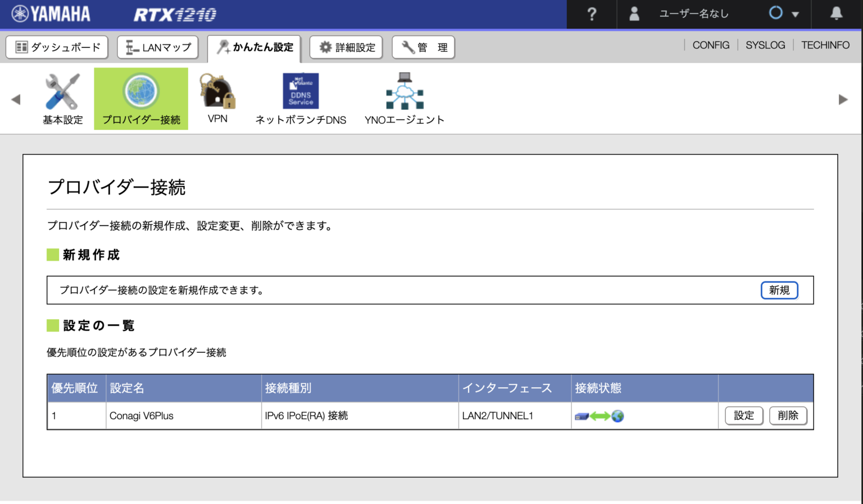Open the 基本設定 (basic settings) tools icon

(62, 90)
